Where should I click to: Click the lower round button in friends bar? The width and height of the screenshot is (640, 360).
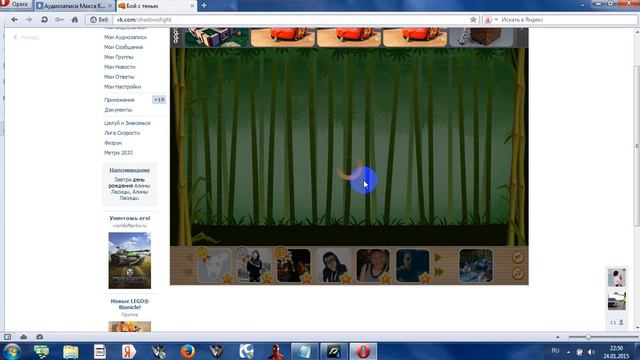click(x=518, y=273)
